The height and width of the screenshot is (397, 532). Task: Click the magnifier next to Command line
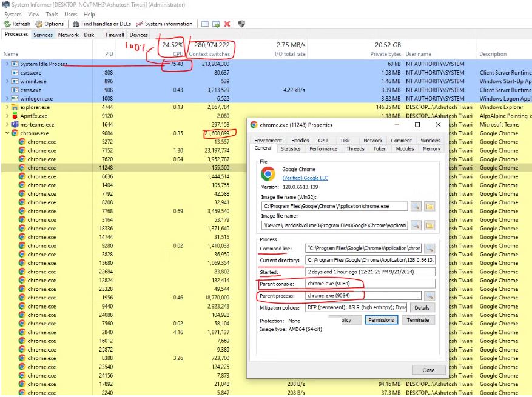point(429,249)
